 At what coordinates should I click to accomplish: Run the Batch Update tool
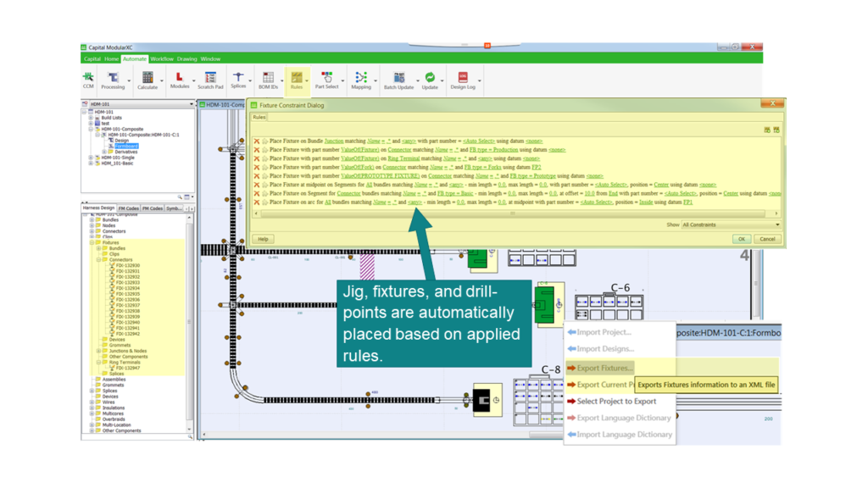coord(398,80)
